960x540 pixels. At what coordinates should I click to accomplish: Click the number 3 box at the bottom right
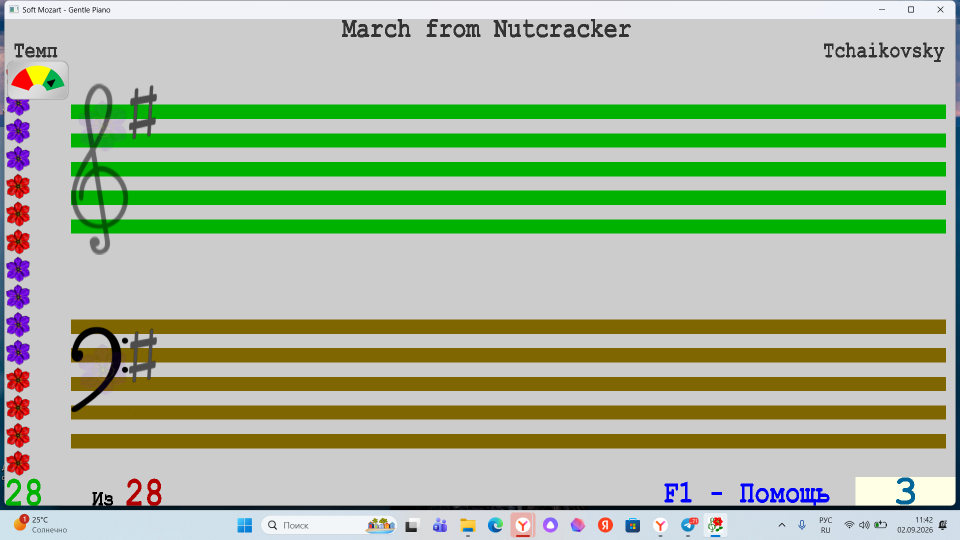[x=905, y=491]
